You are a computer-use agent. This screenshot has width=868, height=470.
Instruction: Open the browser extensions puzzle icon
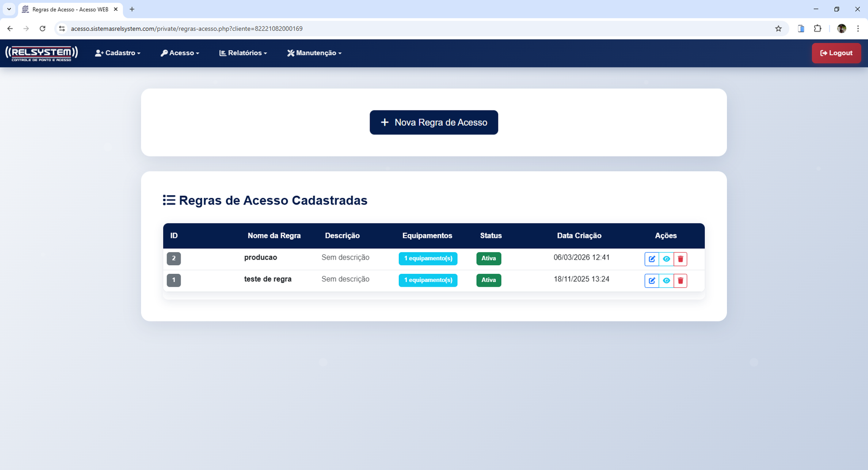click(818, 29)
